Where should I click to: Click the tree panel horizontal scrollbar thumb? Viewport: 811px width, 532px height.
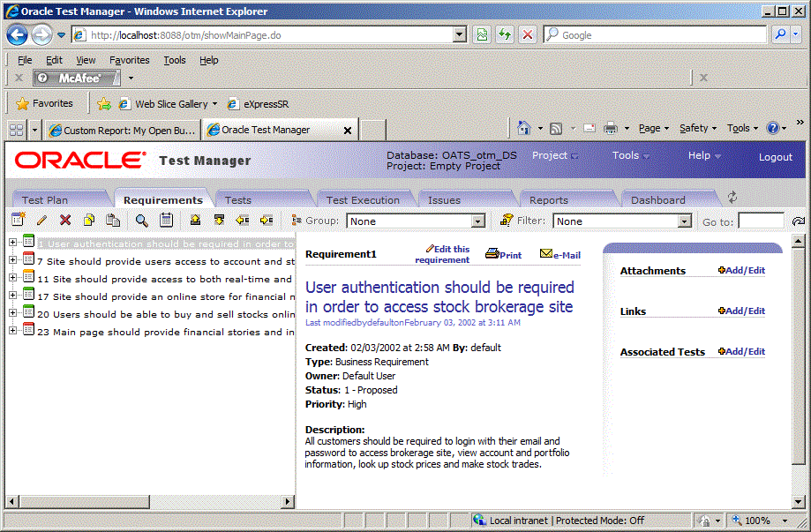pos(85,501)
